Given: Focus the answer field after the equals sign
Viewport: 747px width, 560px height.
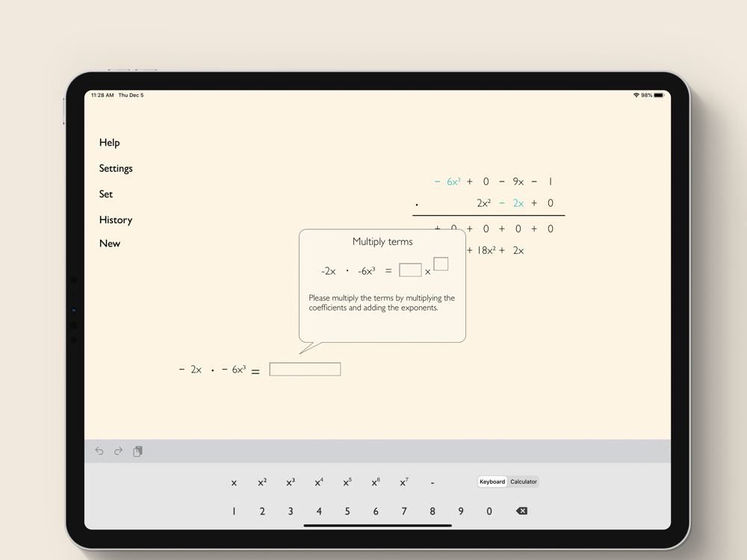Looking at the screenshot, I should tap(305, 370).
